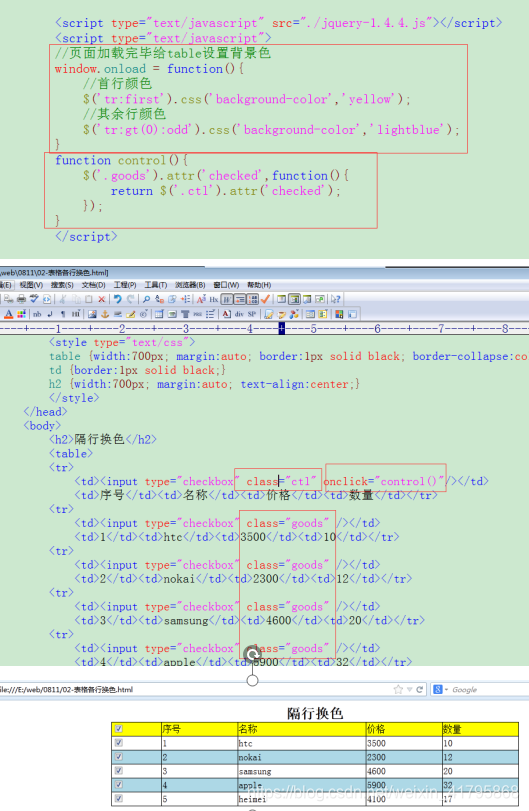This screenshot has height=811, width=529.
Task: Click the red X delete icon
Action: 101,299
